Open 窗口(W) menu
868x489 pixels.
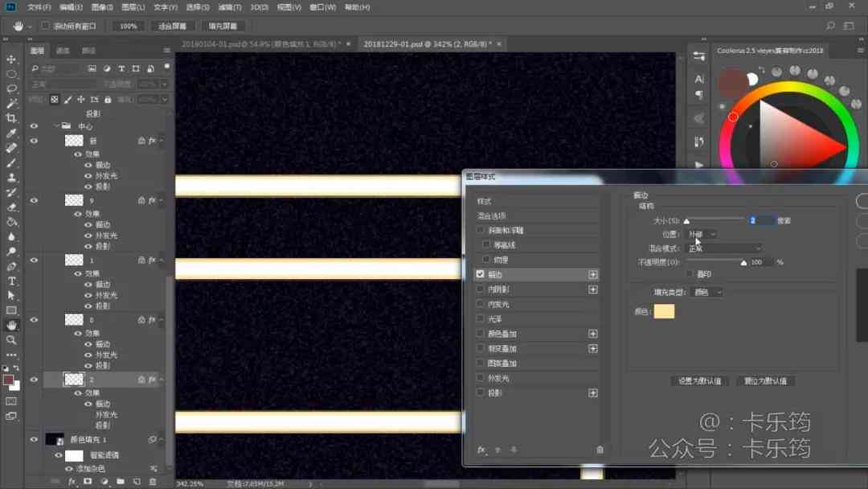pyautogui.click(x=323, y=7)
